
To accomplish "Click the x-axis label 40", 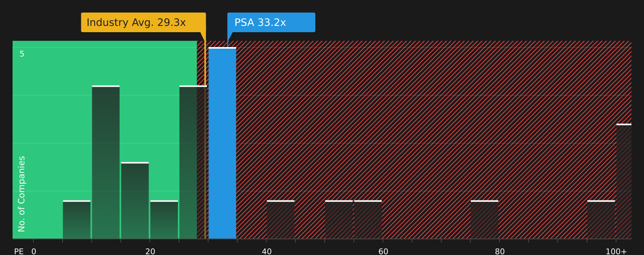I will click(x=267, y=251).
